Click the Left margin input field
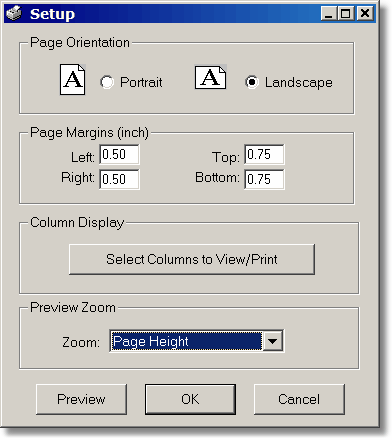This screenshot has height=440, width=392. [x=119, y=154]
